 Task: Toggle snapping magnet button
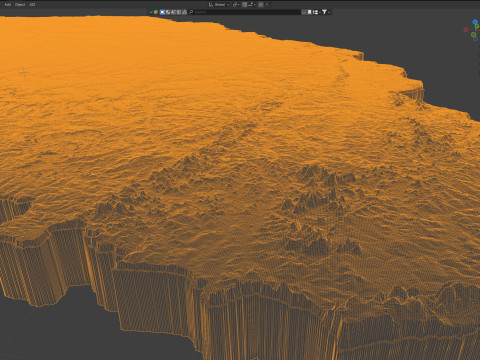[245, 5]
